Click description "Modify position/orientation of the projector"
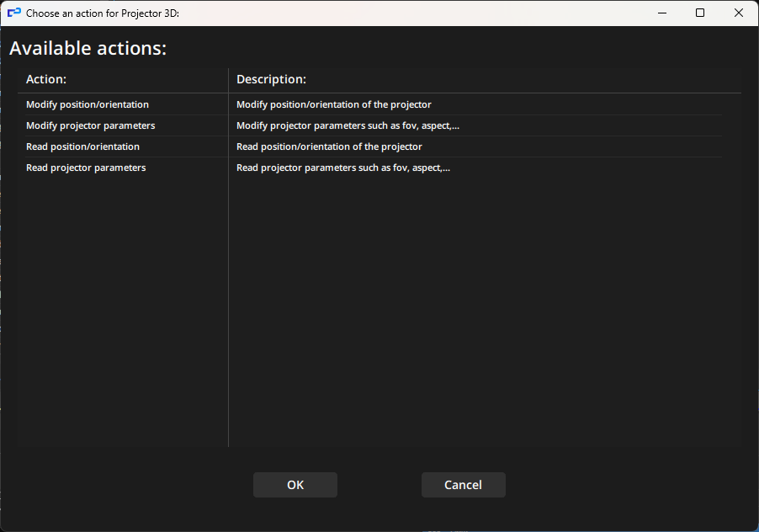759x532 pixels. click(x=333, y=104)
